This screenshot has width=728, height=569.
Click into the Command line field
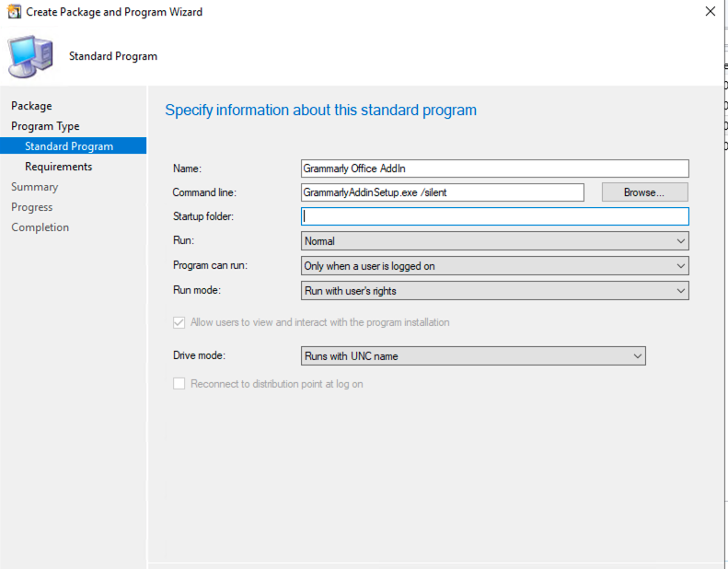[x=443, y=192]
